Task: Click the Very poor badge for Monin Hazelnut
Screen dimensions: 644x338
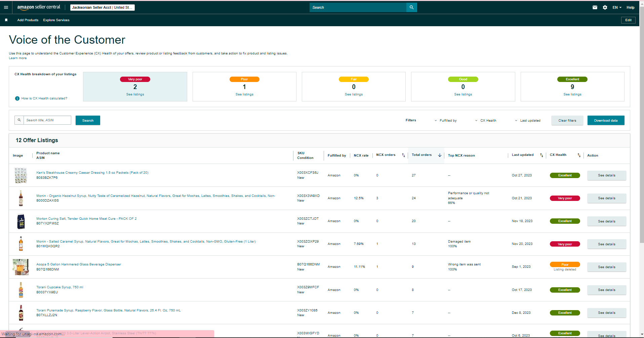Action: pyautogui.click(x=565, y=198)
